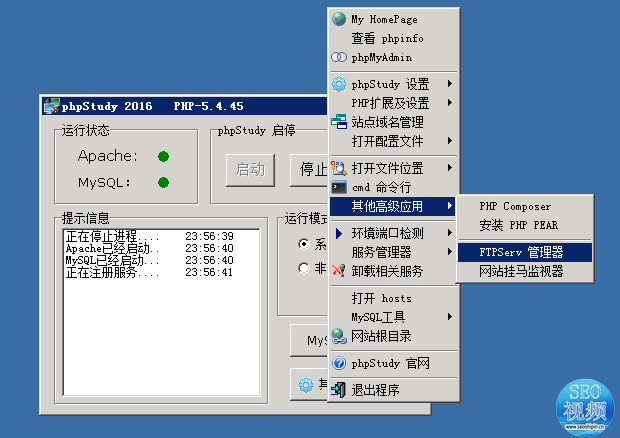Image resolution: width=620 pixels, height=438 pixels.
Task: Click the blue arrow icon for 环境端口检测
Action: tap(338, 233)
